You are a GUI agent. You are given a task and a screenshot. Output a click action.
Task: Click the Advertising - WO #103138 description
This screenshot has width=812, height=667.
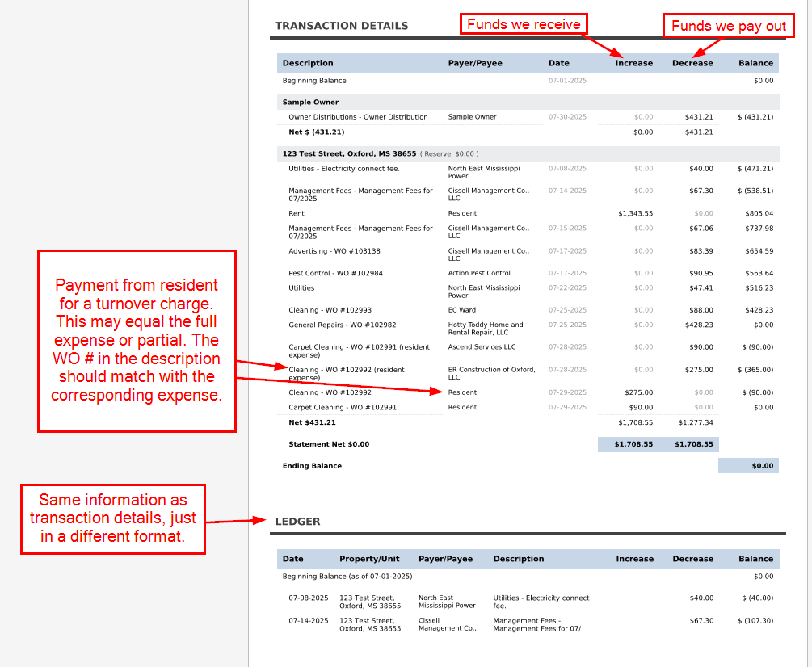click(x=334, y=251)
